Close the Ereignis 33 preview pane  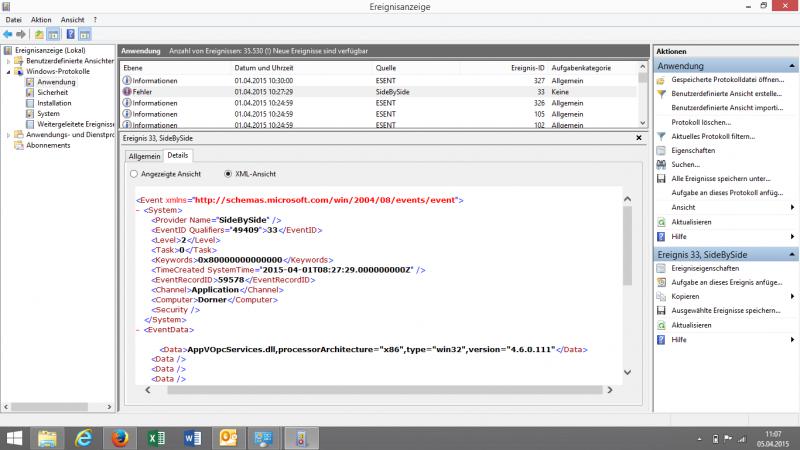(x=639, y=138)
